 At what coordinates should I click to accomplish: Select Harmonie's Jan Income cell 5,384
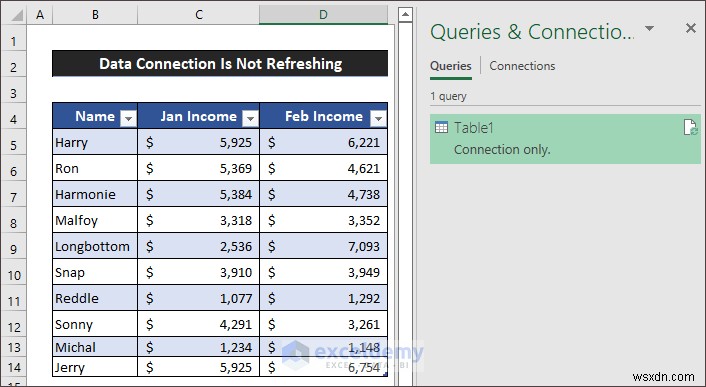(x=199, y=194)
